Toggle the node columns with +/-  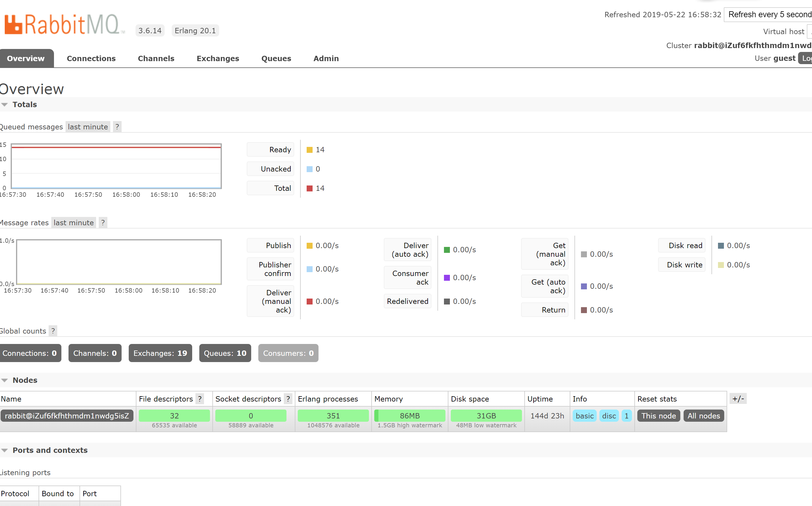738,399
